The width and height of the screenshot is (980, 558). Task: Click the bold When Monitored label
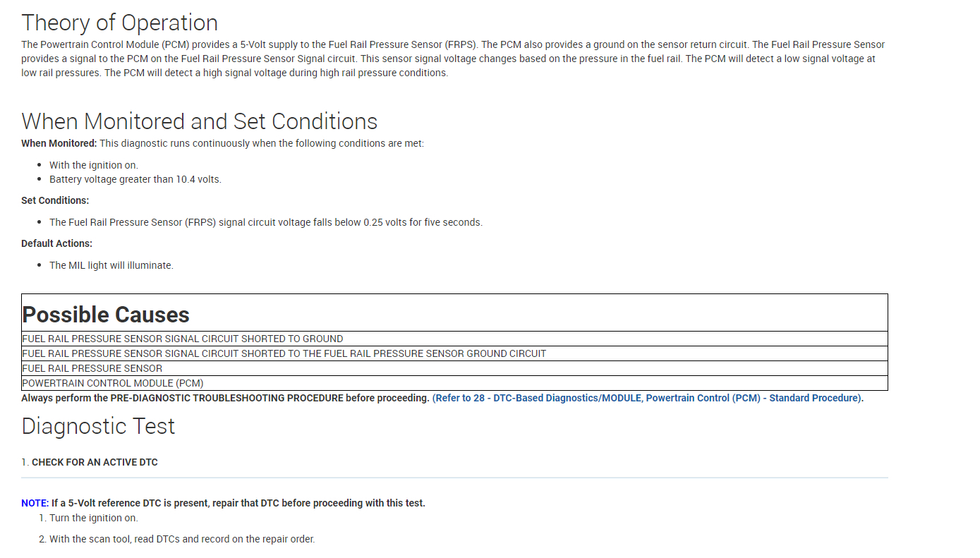[x=59, y=143]
